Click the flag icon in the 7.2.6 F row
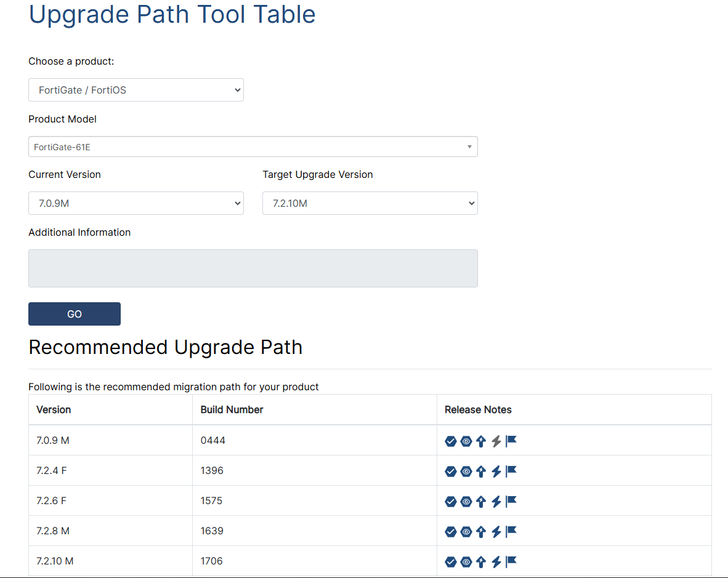Screen dimensions: 728x578 (511, 501)
